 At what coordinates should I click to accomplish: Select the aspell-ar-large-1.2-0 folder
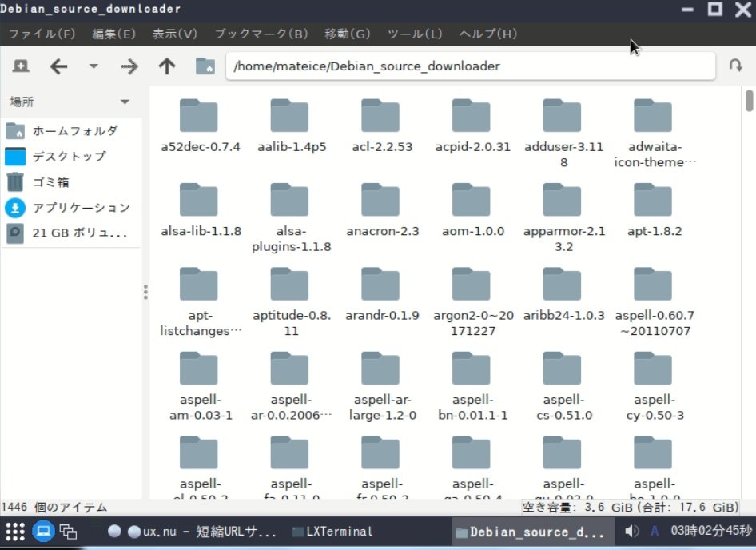click(x=382, y=386)
